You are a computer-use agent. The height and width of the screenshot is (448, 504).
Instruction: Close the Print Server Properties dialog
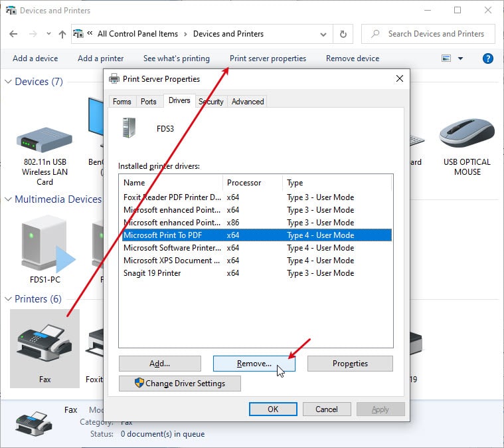[x=399, y=78]
